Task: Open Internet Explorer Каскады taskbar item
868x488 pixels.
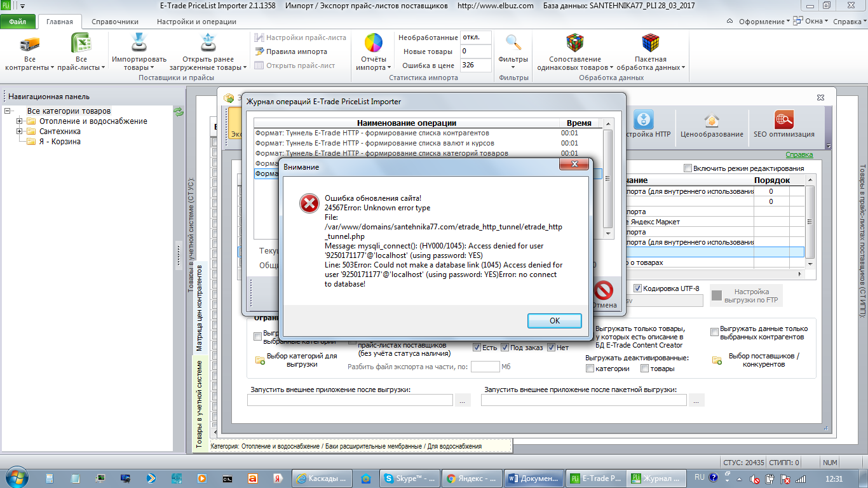Action: pyautogui.click(x=323, y=478)
